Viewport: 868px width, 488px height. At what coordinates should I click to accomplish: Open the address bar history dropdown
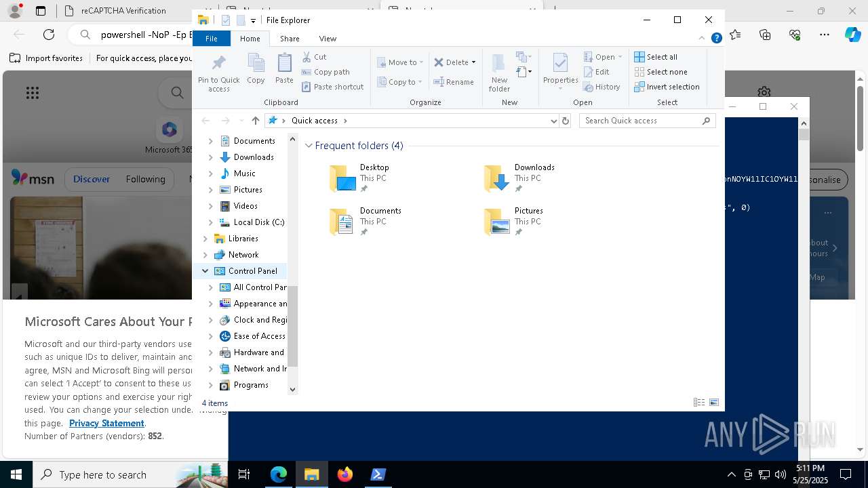click(554, 121)
